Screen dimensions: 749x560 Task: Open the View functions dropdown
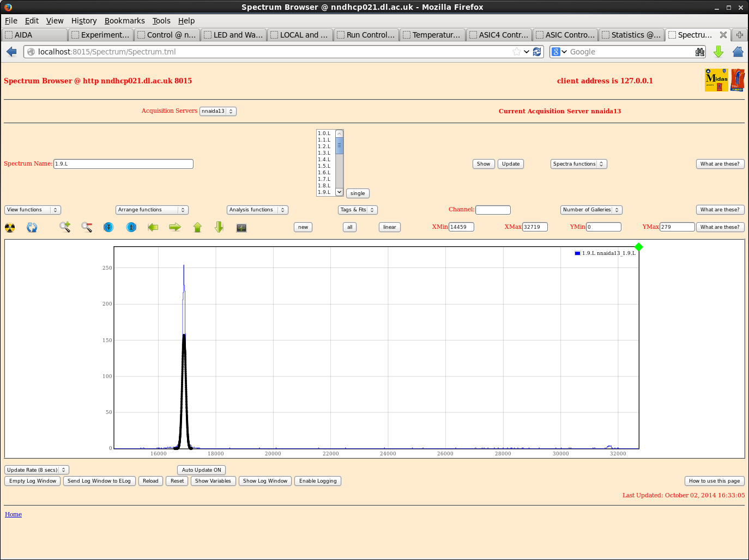[33, 210]
